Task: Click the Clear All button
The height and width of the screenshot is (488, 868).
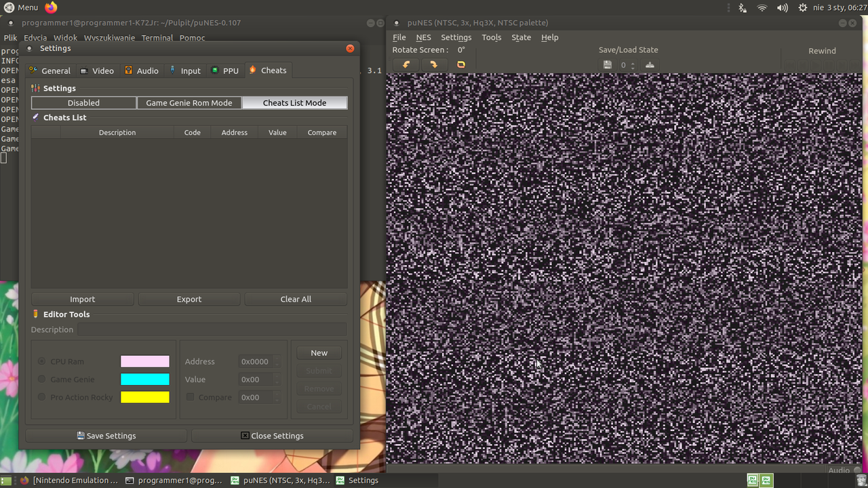Action: click(x=296, y=299)
